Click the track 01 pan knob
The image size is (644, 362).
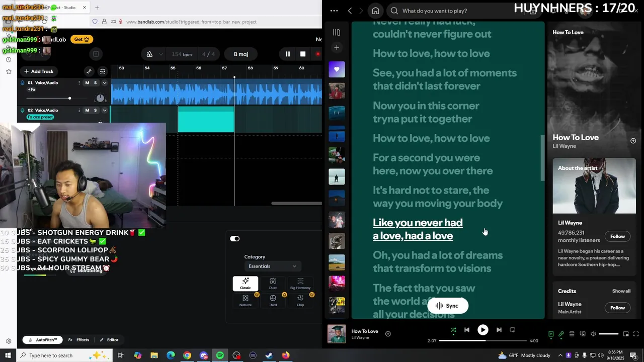coord(100,98)
